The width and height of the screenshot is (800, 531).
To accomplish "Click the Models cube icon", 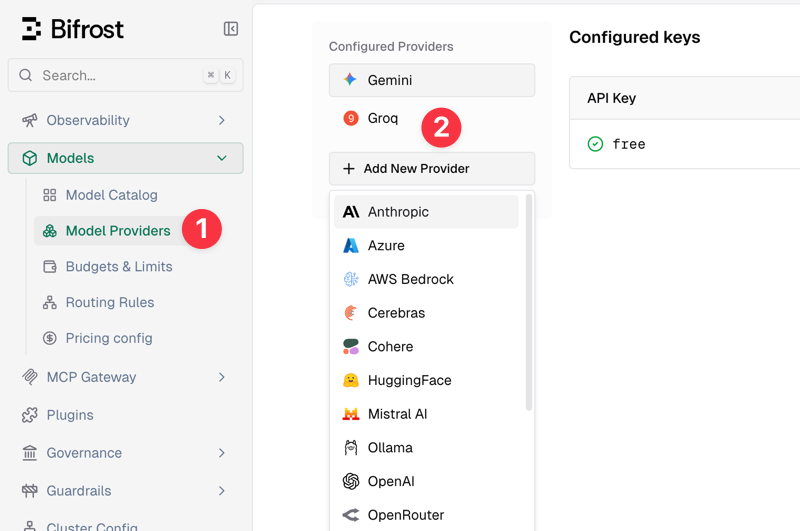I will [x=30, y=158].
